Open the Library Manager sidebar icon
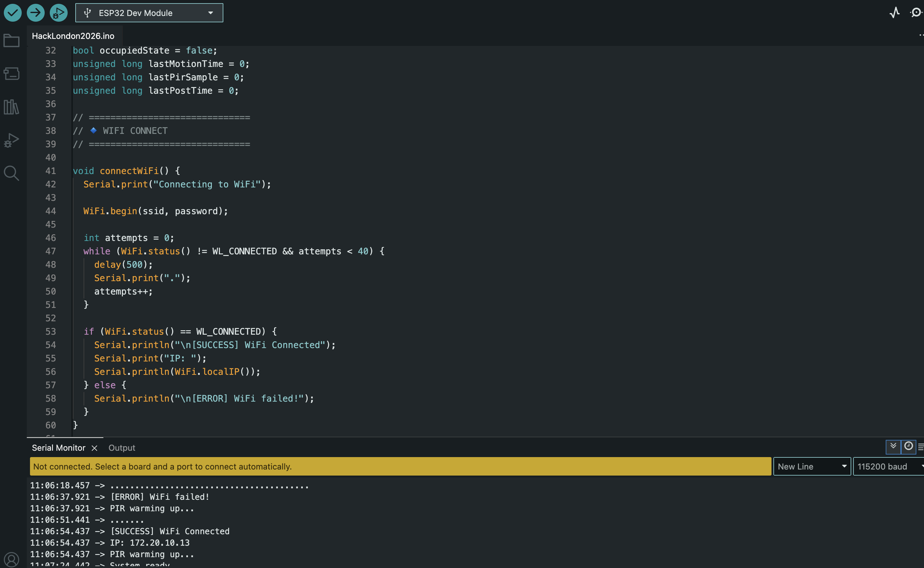924x568 pixels. coord(11,107)
